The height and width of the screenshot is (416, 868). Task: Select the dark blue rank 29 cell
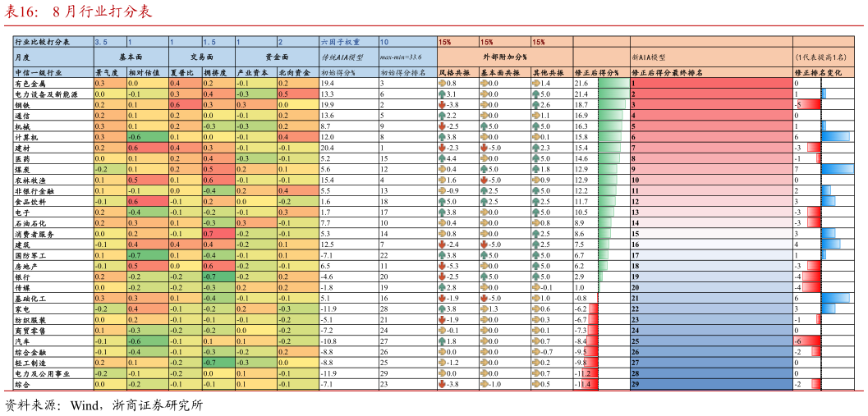point(710,384)
